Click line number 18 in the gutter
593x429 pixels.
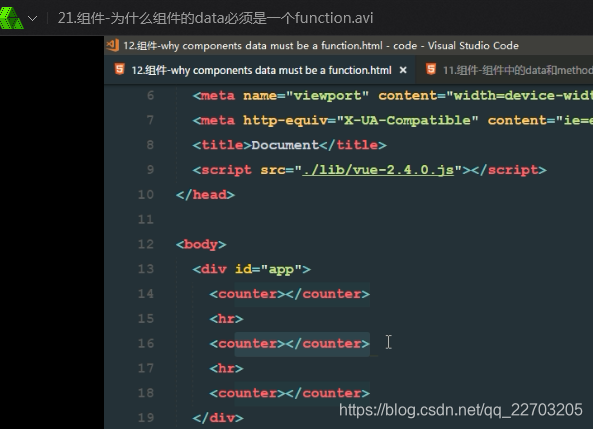point(146,393)
